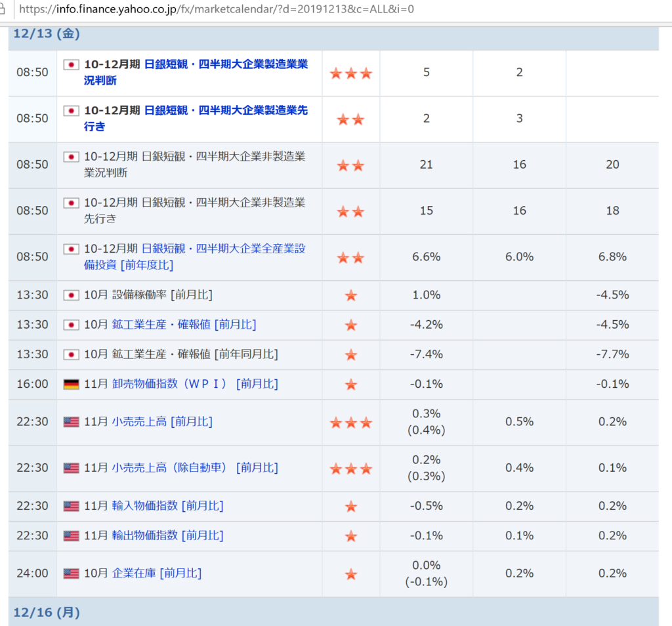Click Japan flag in 全産業設備投資 row

click(71, 249)
